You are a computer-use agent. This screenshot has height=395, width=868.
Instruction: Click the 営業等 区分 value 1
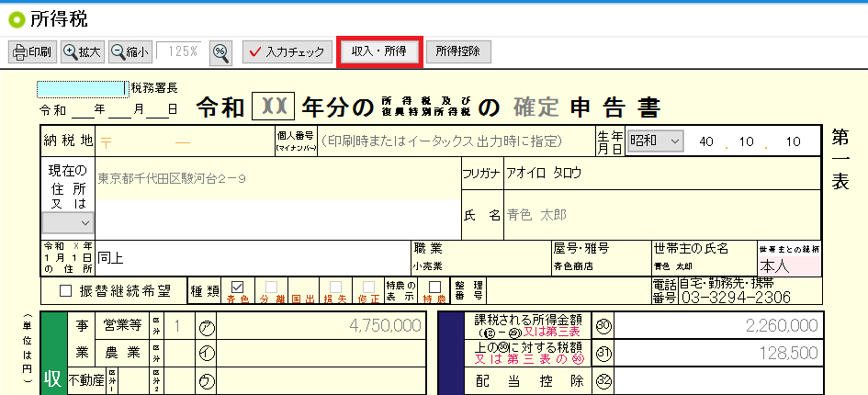177,326
